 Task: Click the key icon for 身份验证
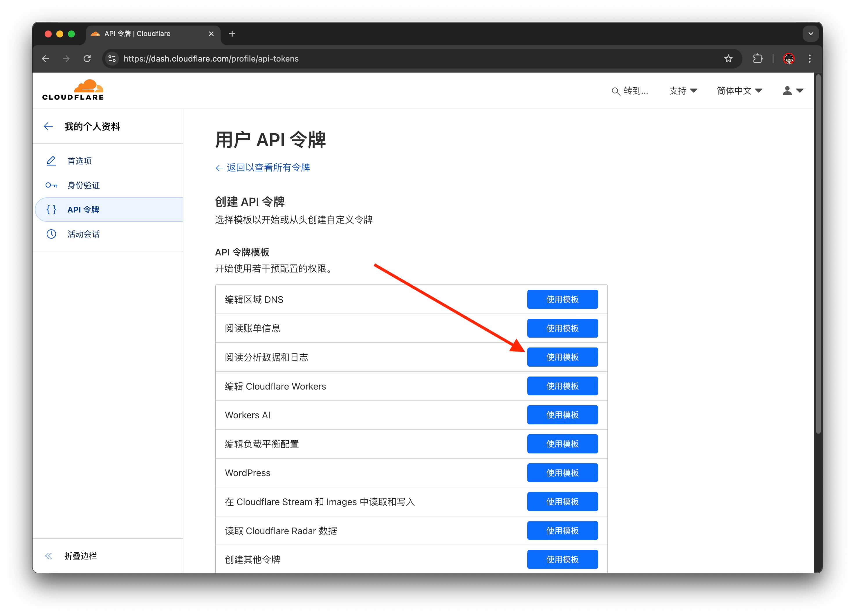(x=51, y=185)
